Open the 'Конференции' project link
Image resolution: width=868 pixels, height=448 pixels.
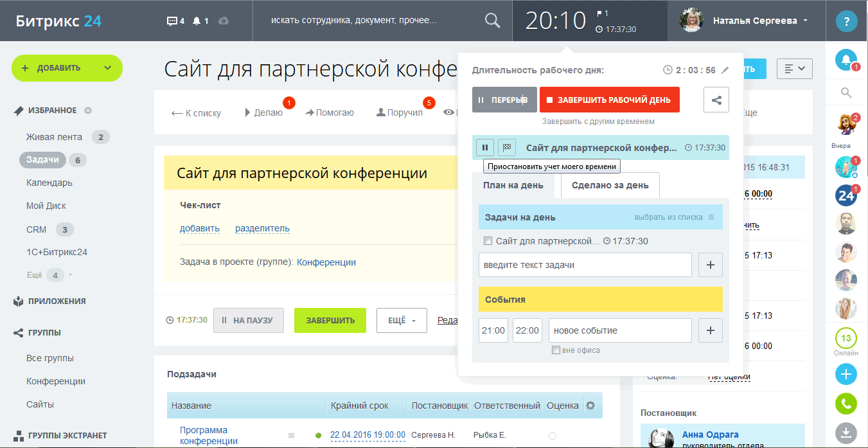pyautogui.click(x=326, y=262)
